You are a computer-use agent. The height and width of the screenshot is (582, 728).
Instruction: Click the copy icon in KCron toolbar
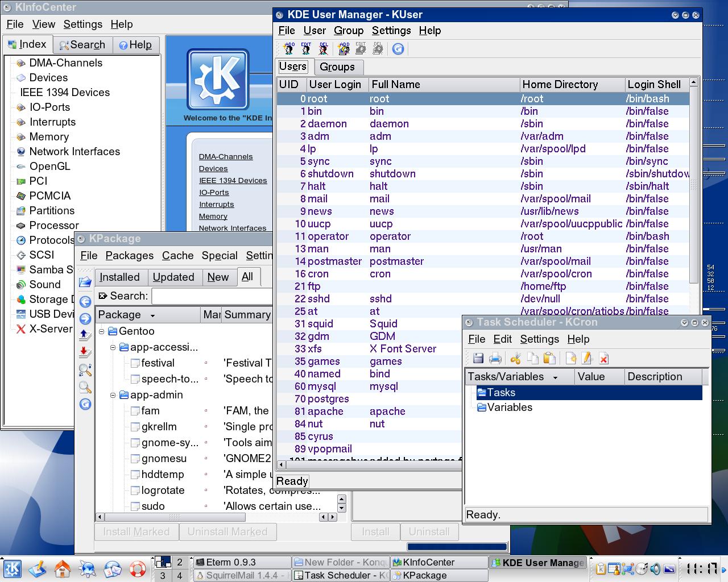click(x=533, y=358)
